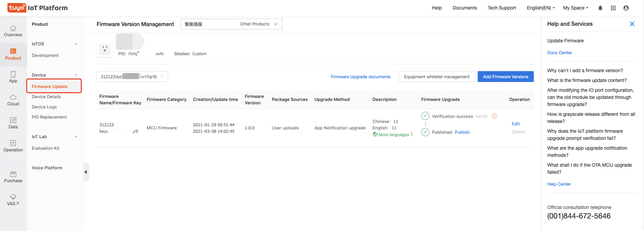Go to the Operation sidebar icon
Image resolution: width=644 pixels, height=231 pixels.
(13, 143)
